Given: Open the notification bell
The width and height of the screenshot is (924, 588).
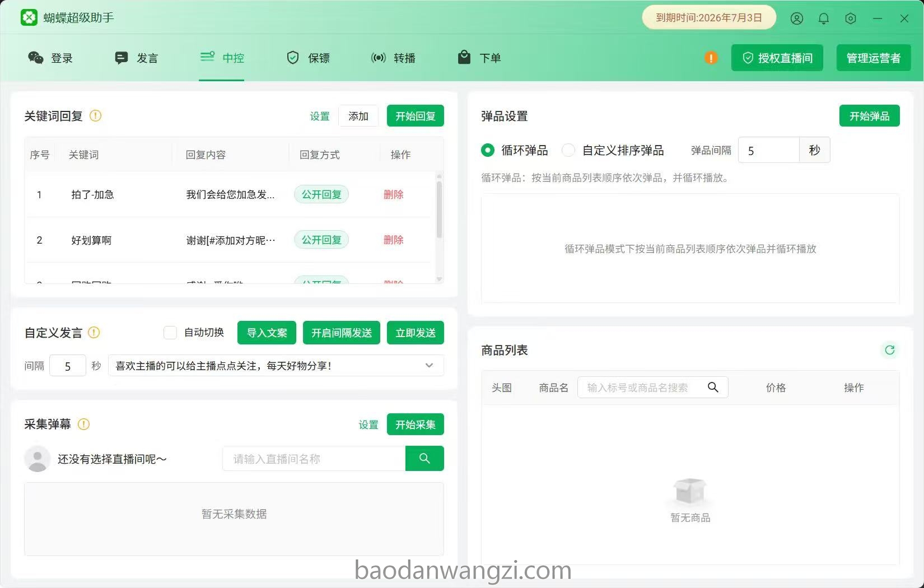Looking at the screenshot, I should tap(824, 18).
